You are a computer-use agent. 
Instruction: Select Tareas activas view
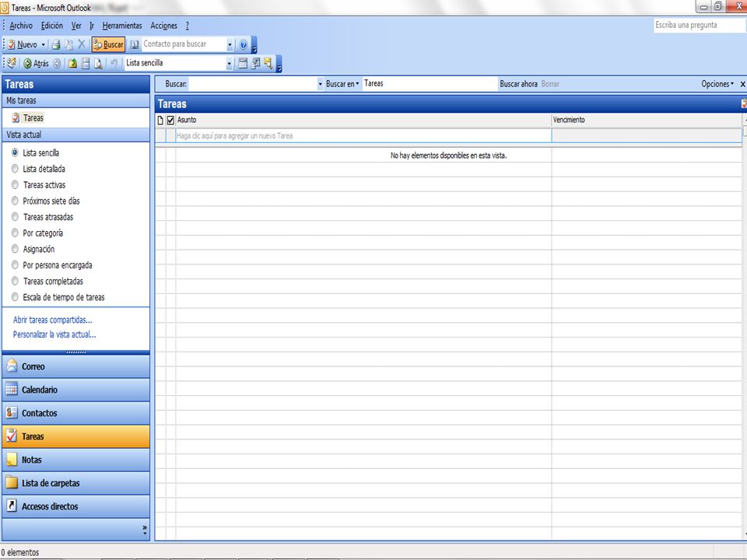tap(39, 185)
